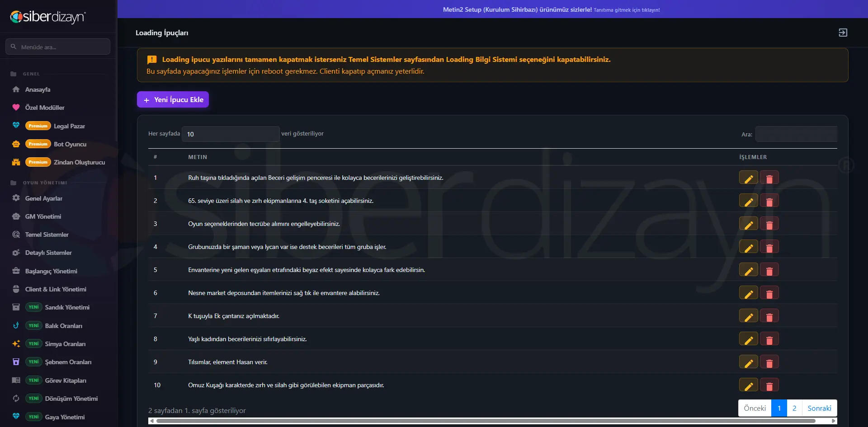Delete tip 1 about Ruh taşı
Viewport: 868px width, 427px height.
[x=769, y=178]
